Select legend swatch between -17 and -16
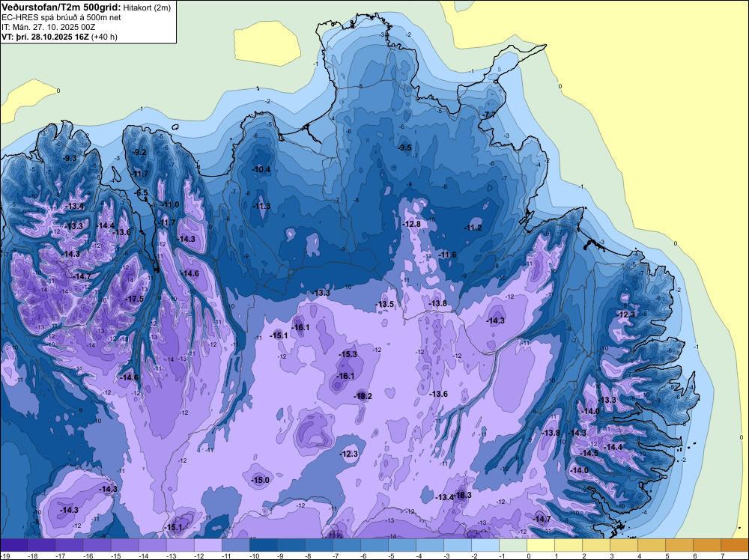The height and width of the screenshot is (560, 749). pos(69,545)
